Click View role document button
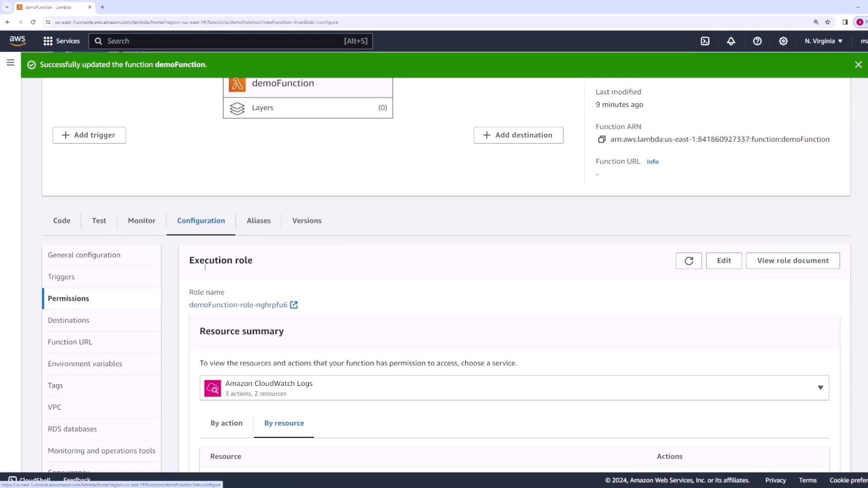The image size is (868, 488). click(x=793, y=261)
